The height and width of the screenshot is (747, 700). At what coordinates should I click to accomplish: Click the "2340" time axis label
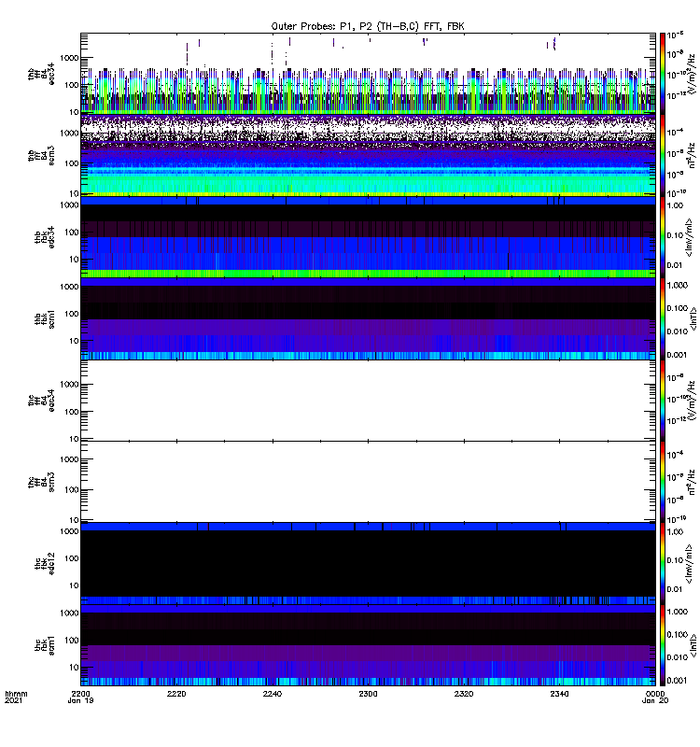tap(559, 694)
